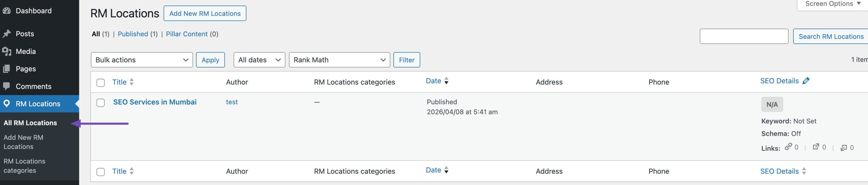Click the search RM Locations text field

(744, 36)
